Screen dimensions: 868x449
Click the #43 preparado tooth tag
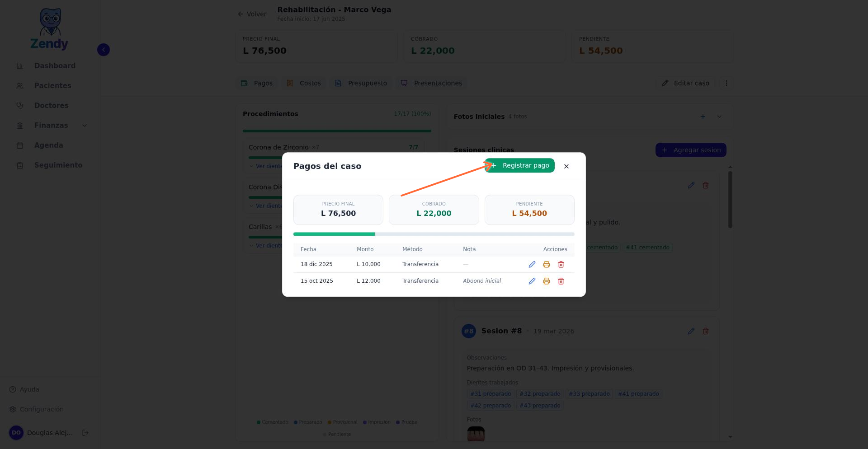(540, 406)
